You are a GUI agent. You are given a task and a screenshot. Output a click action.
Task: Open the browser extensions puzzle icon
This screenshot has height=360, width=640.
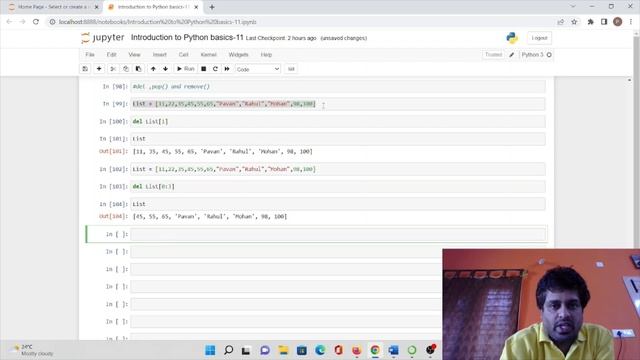pyautogui.click(x=590, y=22)
